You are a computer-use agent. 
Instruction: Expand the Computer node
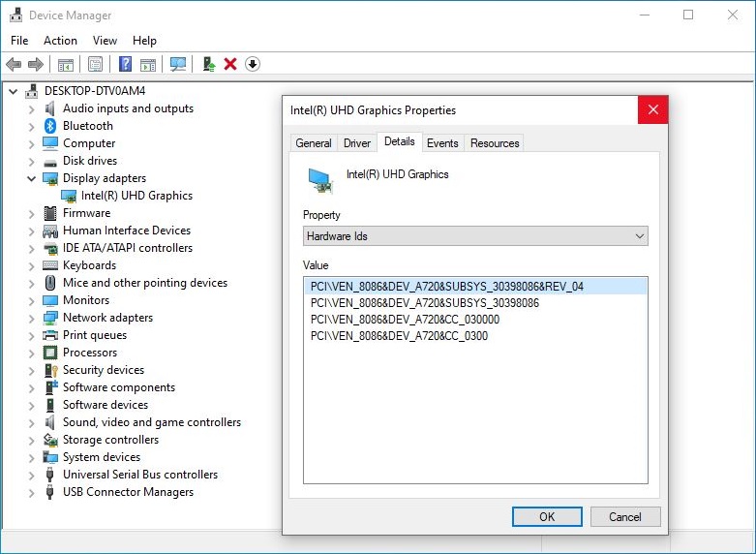coord(32,143)
